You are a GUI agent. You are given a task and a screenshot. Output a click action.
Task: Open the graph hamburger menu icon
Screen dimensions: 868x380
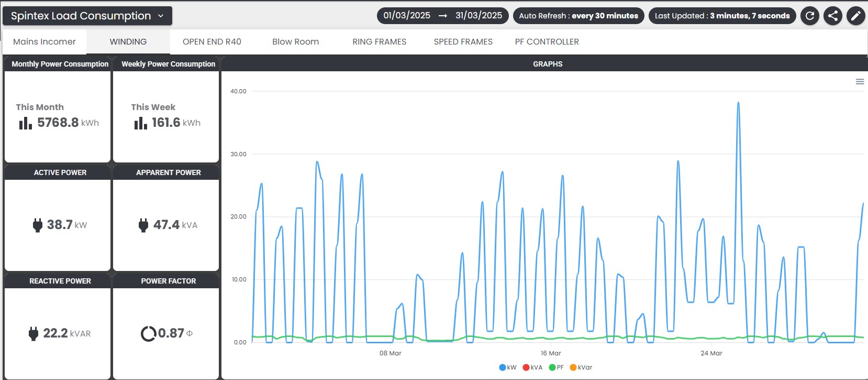click(x=860, y=82)
